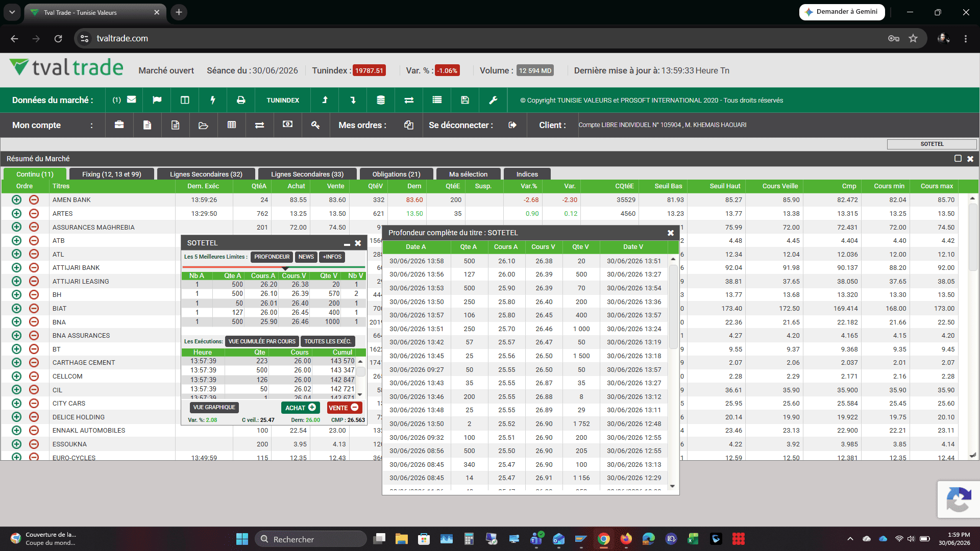Click the exchange arrows icon in green toolbar
Image resolution: width=980 pixels, height=551 pixels.
pyautogui.click(x=409, y=100)
